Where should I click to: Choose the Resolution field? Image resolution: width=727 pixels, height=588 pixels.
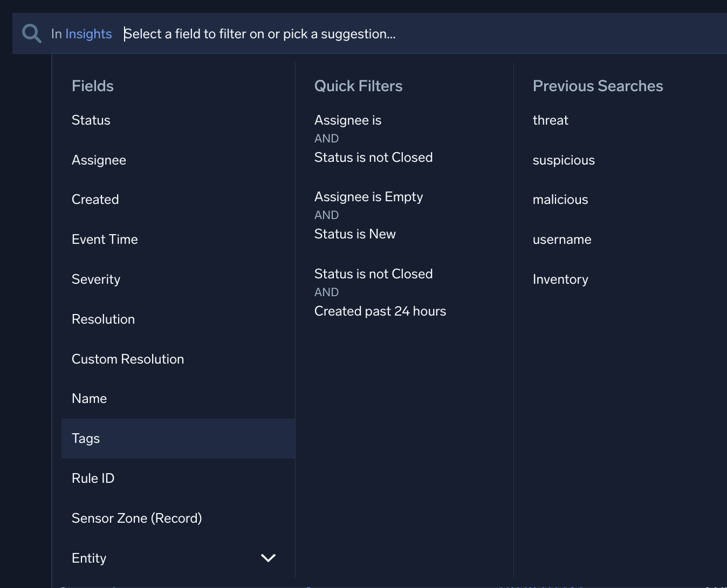103,319
